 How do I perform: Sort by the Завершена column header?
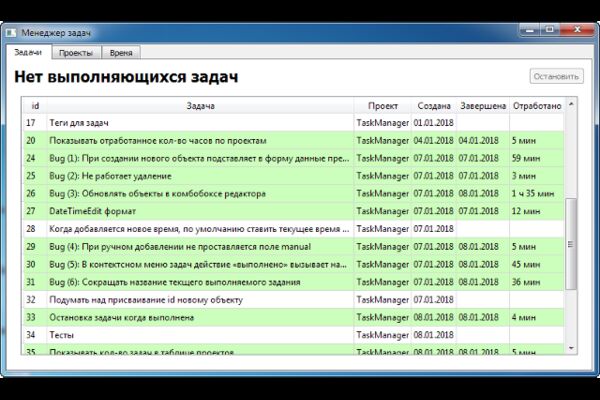coord(483,106)
